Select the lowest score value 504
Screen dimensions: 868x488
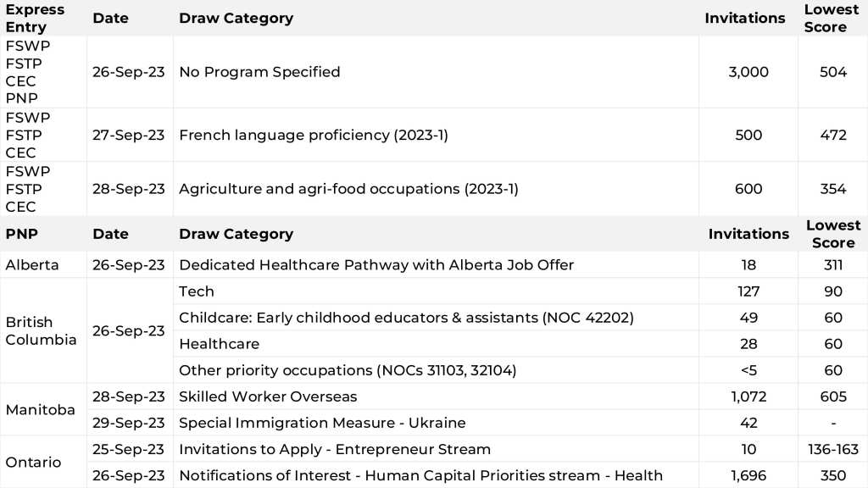(833, 72)
